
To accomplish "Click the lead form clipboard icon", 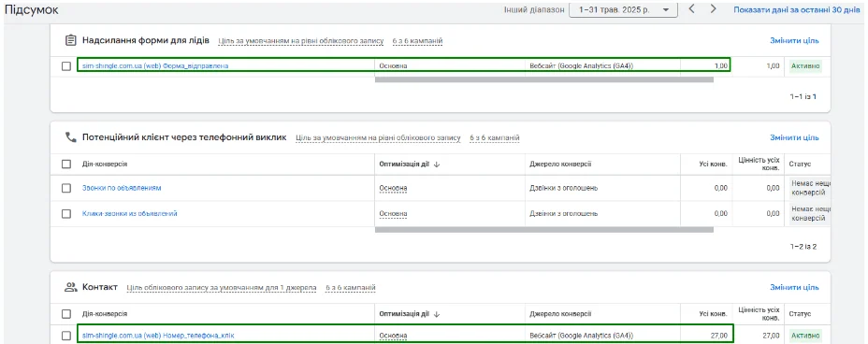I will (x=70, y=40).
